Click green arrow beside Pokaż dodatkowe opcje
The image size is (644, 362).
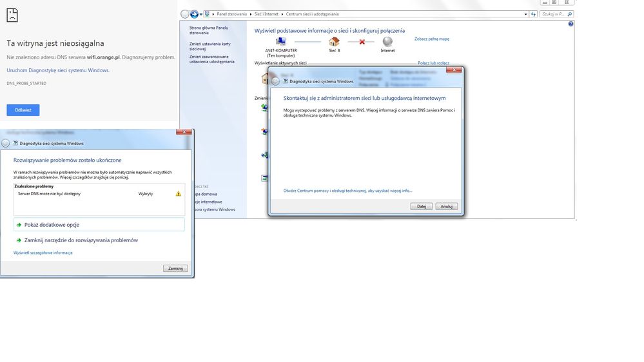point(19,225)
